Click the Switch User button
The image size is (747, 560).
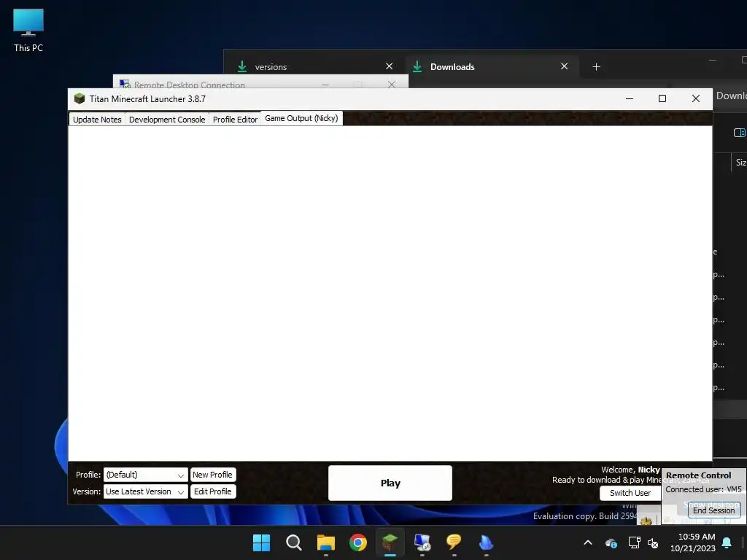pyautogui.click(x=630, y=493)
